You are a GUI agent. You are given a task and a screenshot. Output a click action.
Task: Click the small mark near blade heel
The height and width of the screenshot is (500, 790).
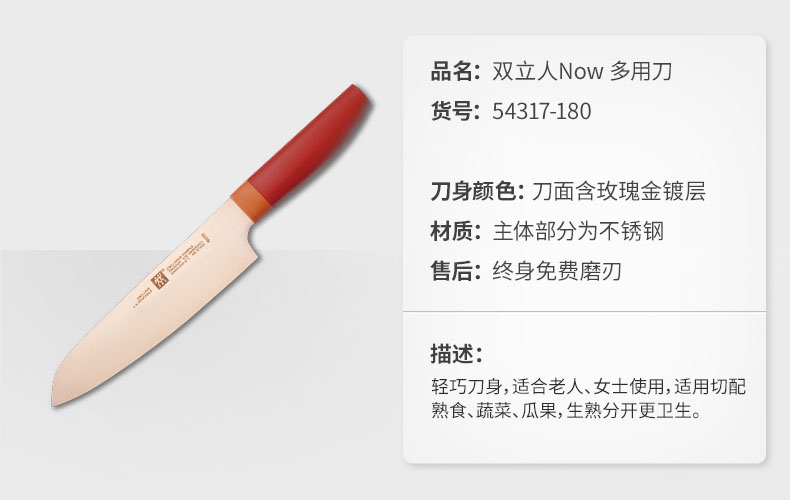206,239
